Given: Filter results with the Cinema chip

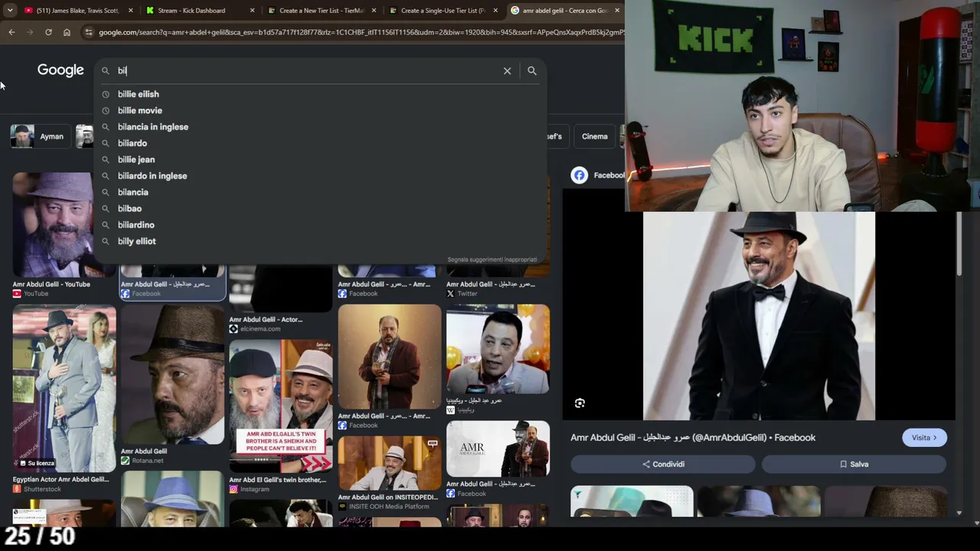Looking at the screenshot, I should (595, 136).
